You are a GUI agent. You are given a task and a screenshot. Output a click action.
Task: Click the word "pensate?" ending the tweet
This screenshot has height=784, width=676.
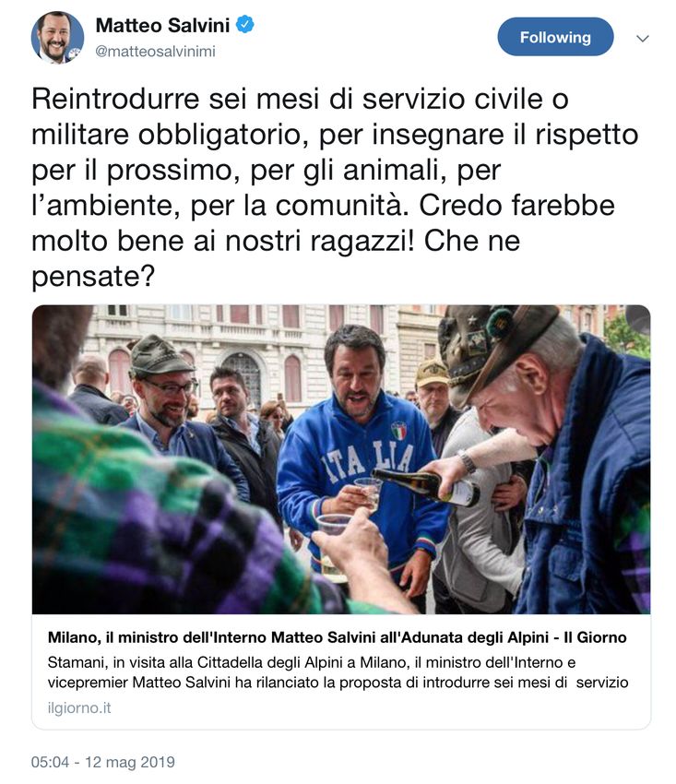(93, 277)
